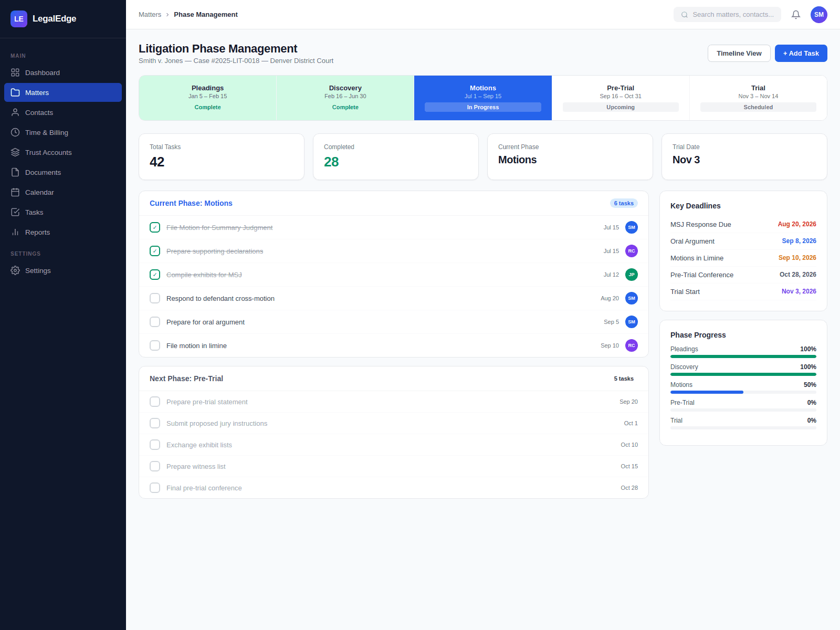This screenshot has height=630, width=840.
Task: Open Time & Billing menu item
Action: point(63,132)
